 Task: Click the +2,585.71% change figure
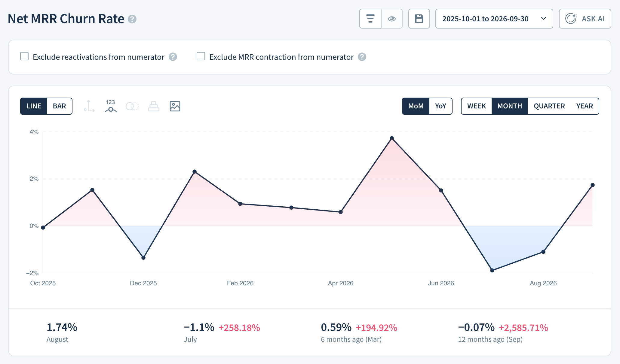523,328
